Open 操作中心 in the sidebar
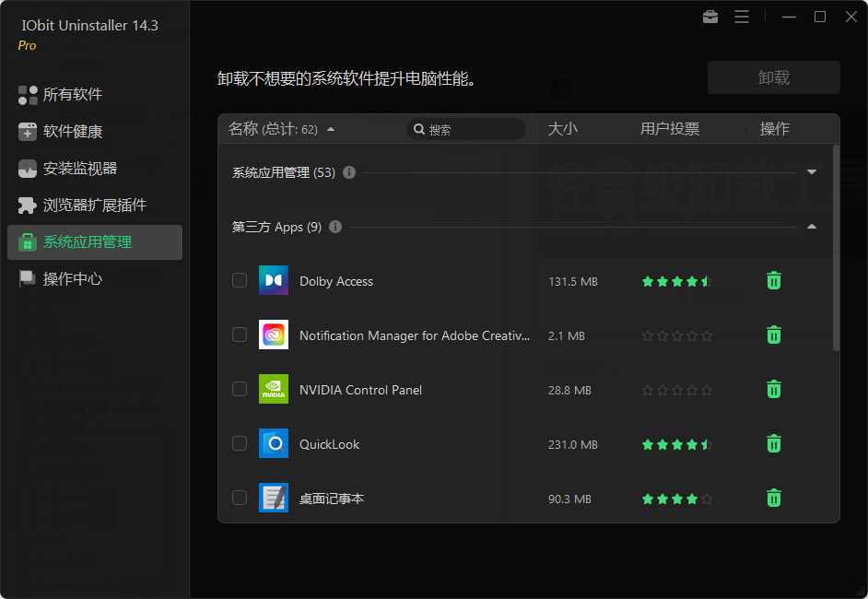Screen dimensions: 868x599 (95, 278)
